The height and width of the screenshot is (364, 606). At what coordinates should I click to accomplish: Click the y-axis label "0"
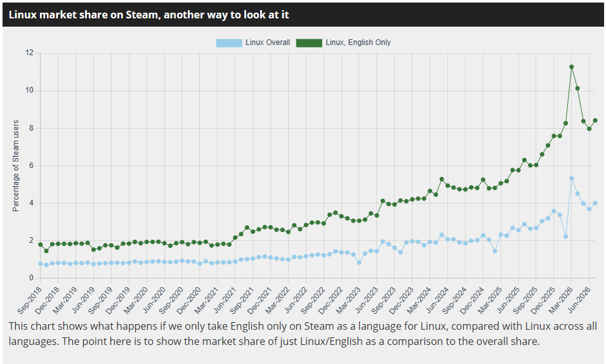(32, 278)
